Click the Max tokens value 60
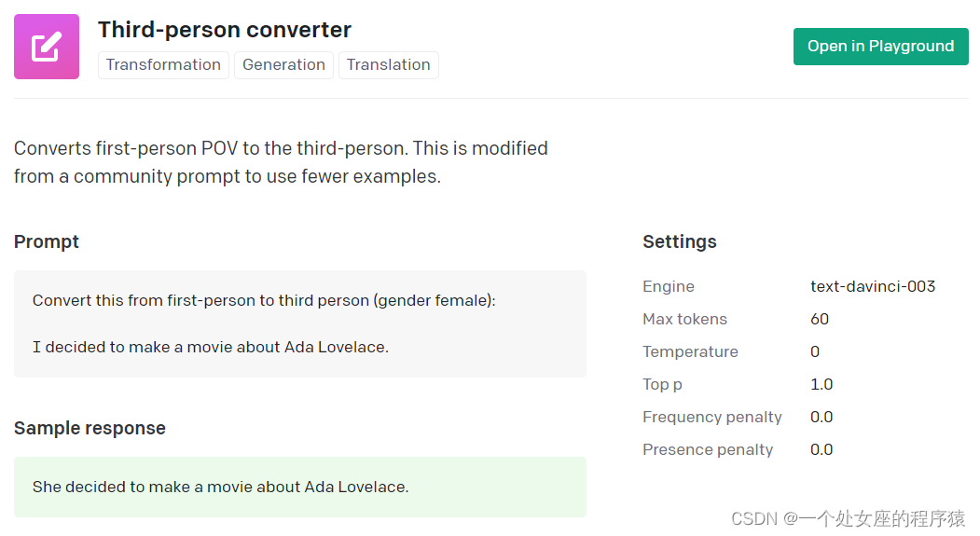 pos(820,319)
